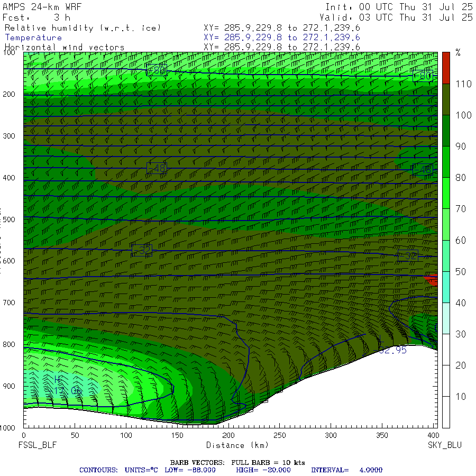This screenshot has height=476, width=476.
Task: Click the '50' distance axis label
Action: 75,435
